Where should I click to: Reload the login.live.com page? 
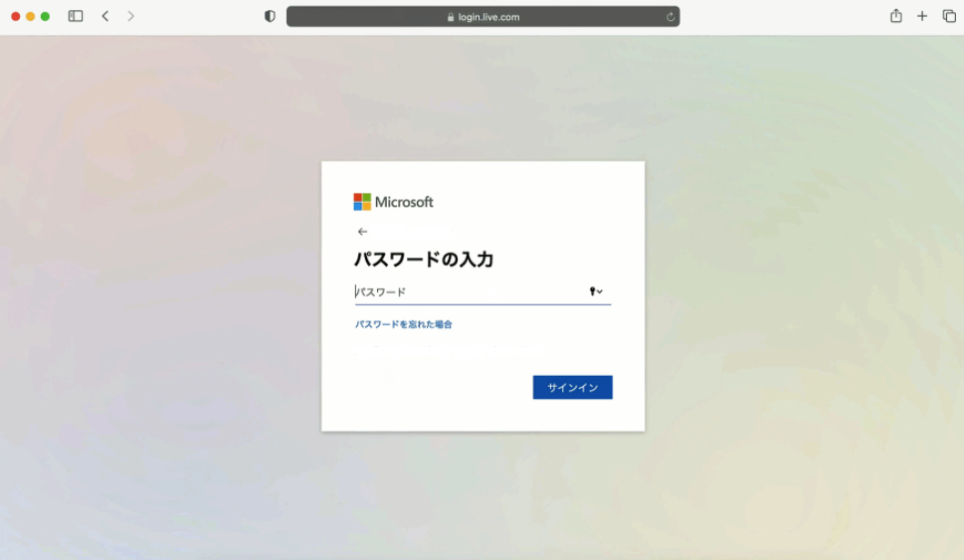[671, 17]
